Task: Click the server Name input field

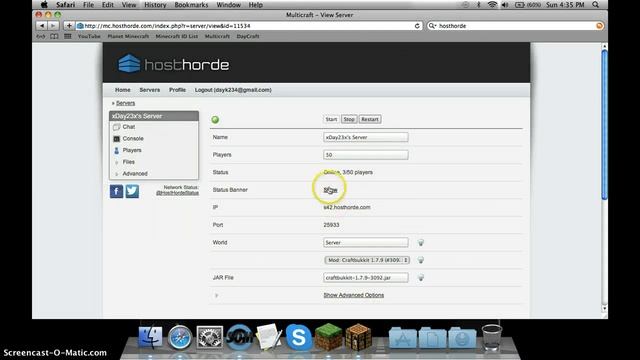Action: [x=366, y=137]
